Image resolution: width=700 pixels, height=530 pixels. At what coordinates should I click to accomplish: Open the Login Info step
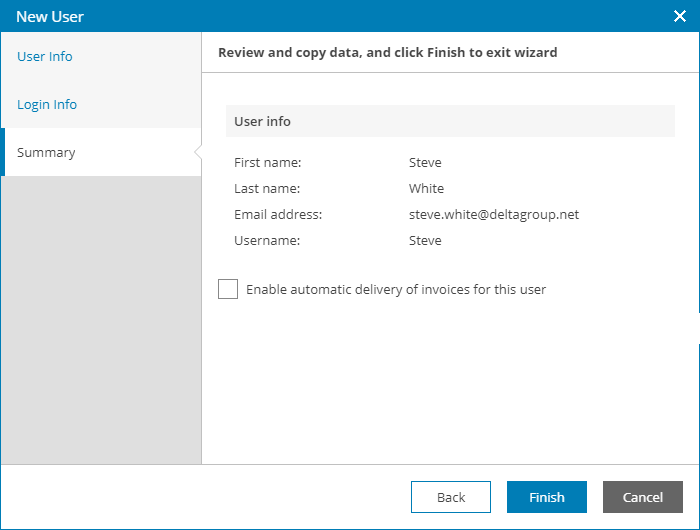coord(47,105)
